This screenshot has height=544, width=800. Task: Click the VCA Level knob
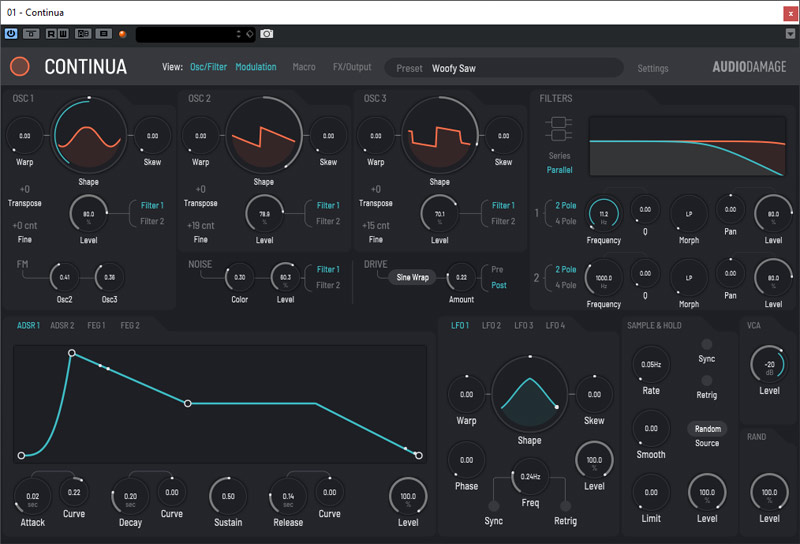(x=769, y=364)
